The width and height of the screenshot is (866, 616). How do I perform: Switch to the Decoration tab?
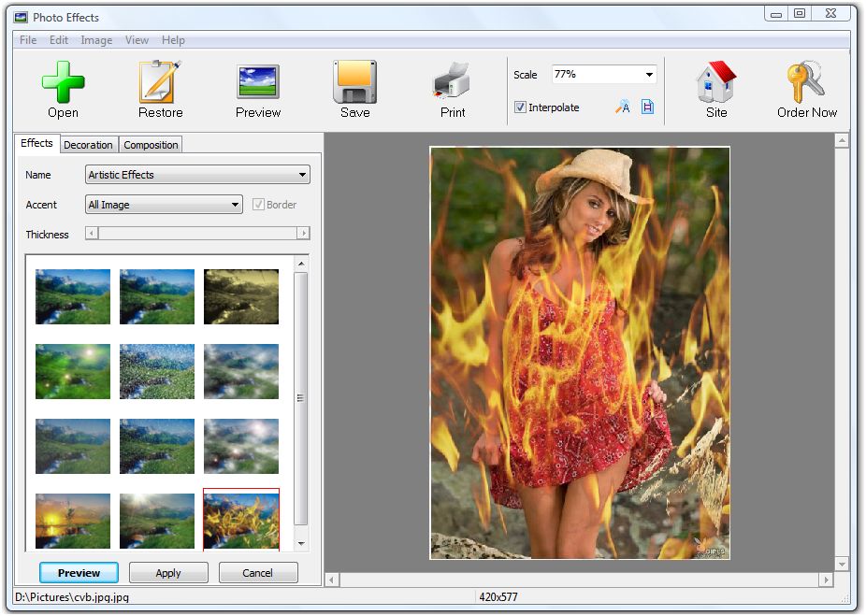pos(88,145)
